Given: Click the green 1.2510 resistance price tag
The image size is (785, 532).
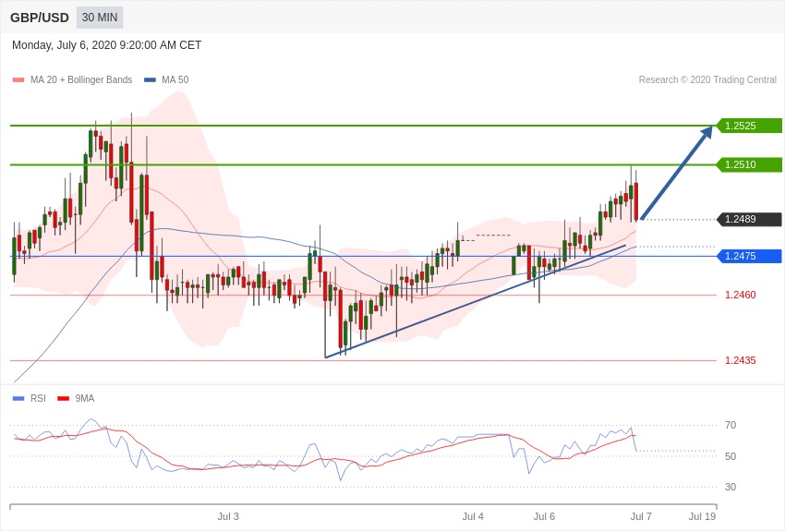Looking at the screenshot, I should tap(749, 164).
